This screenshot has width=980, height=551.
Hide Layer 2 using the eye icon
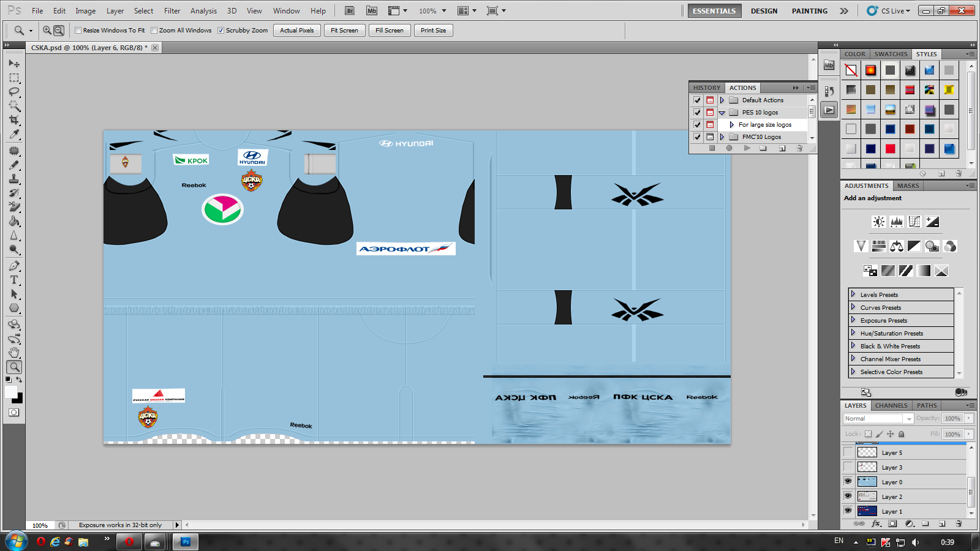click(848, 497)
